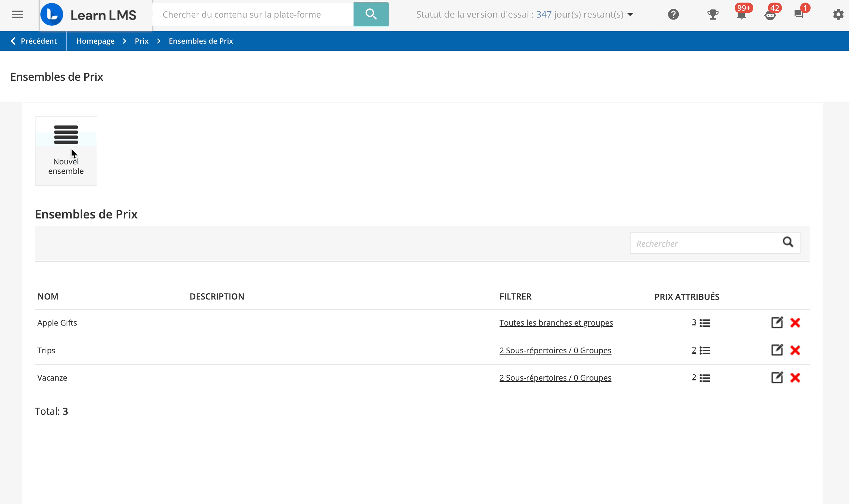
Task: Click the 347 remaining days link
Action: click(543, 15)
